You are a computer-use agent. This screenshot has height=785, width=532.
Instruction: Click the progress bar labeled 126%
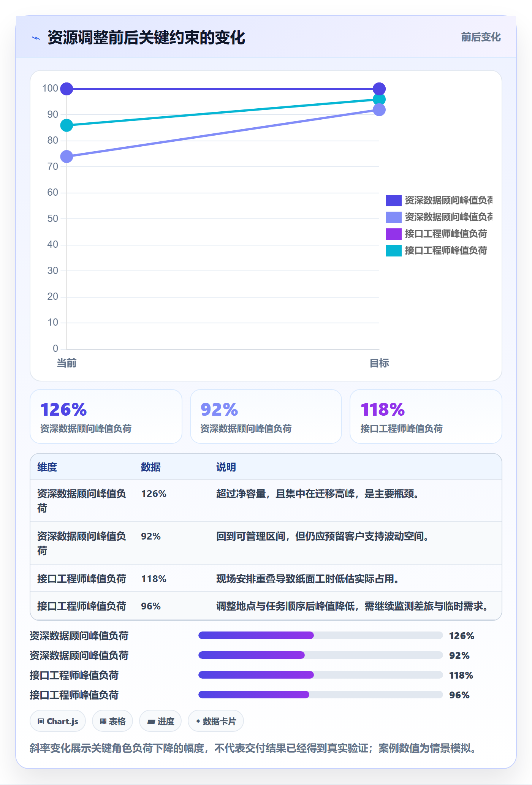pos(321,635)
